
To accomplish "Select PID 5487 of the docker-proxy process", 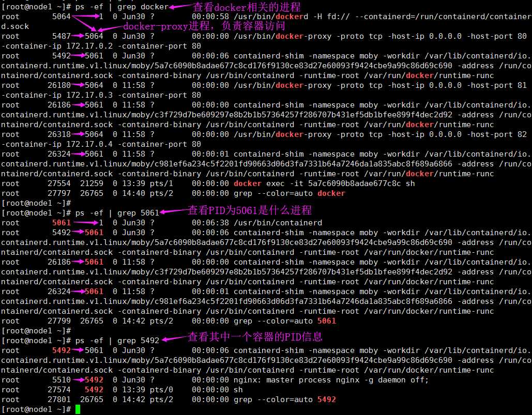I will click(62, 36).
